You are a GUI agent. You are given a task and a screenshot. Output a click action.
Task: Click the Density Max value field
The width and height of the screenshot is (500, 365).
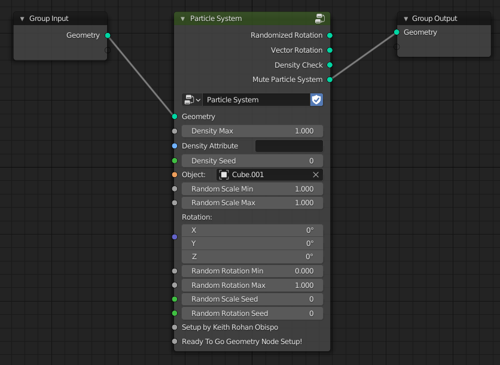[x=252, y=131]
